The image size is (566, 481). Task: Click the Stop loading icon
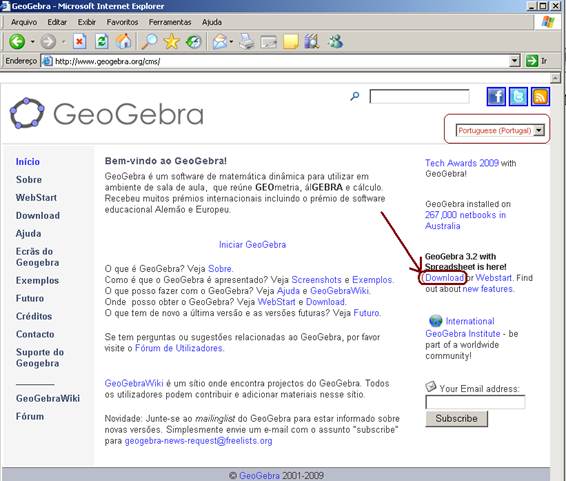pos(79,41)
